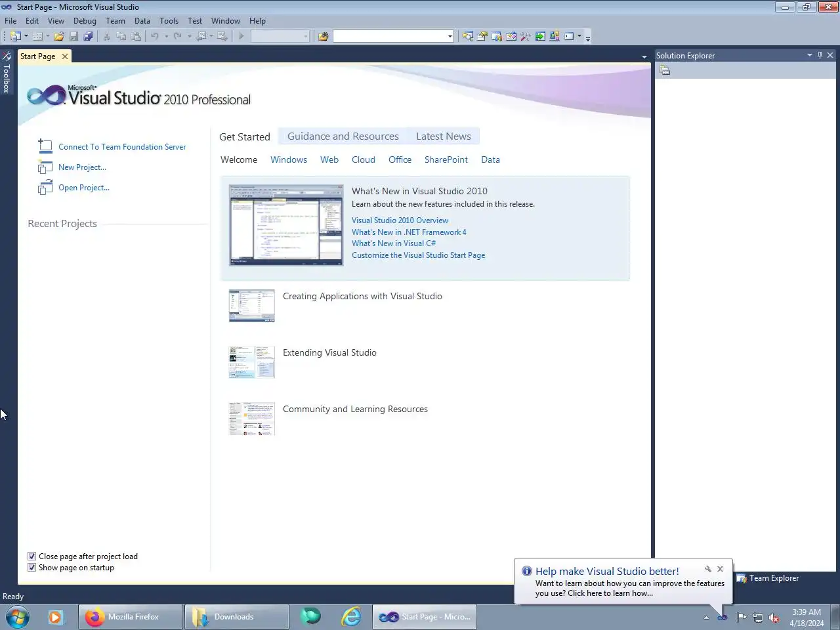Click the Open Project... link
840x630 pixels.
coord(84,188)
